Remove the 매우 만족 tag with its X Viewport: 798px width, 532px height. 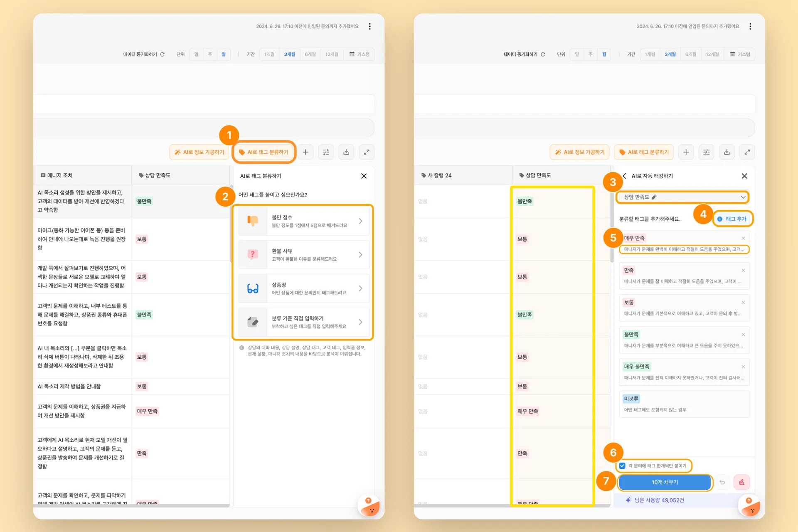coord(743,238)
